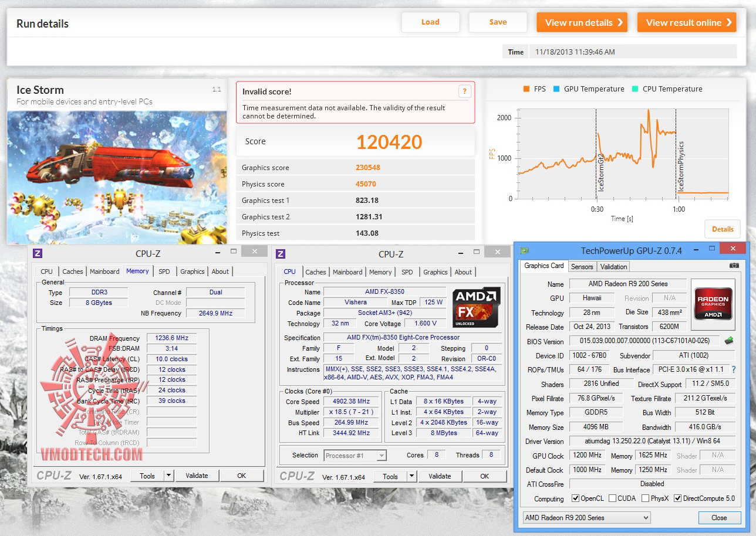The image size is (756, 536).
Task: Click the Multiplier x 18.5 value
Action: coord(352,412)
